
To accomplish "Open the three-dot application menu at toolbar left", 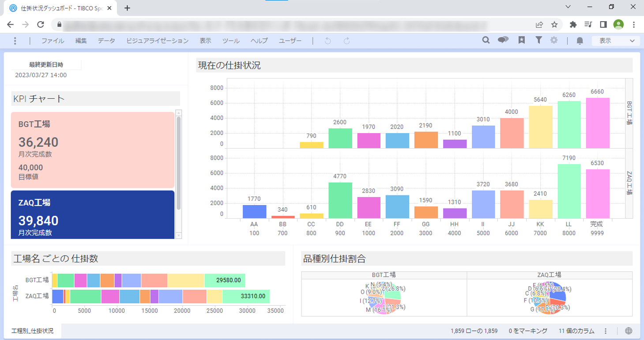I will (x=15, y=41).
